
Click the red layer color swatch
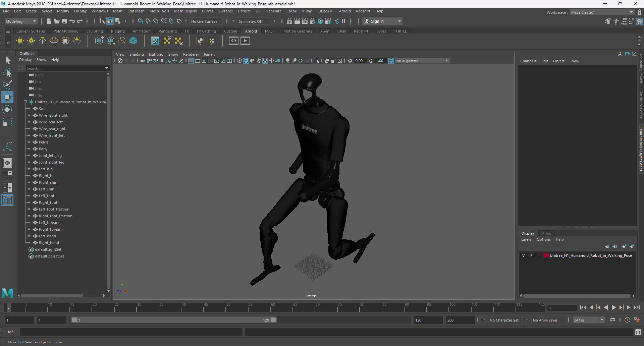pyautogui.click(x=546, y=255)
